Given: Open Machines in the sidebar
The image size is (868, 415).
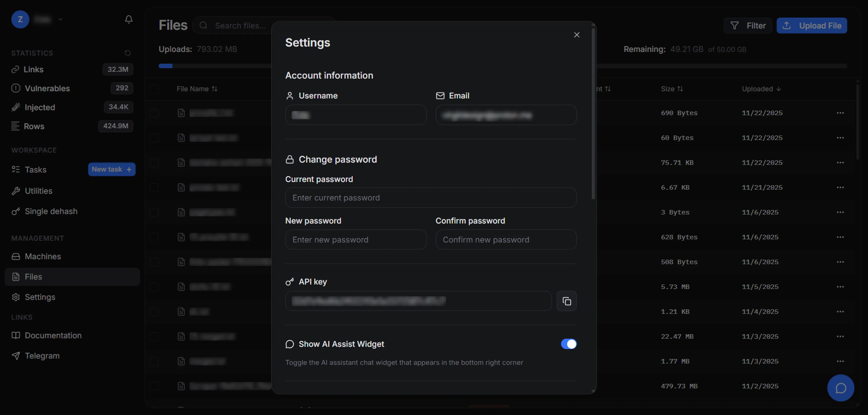Looking at the screenshot, I should click(43, 256).
